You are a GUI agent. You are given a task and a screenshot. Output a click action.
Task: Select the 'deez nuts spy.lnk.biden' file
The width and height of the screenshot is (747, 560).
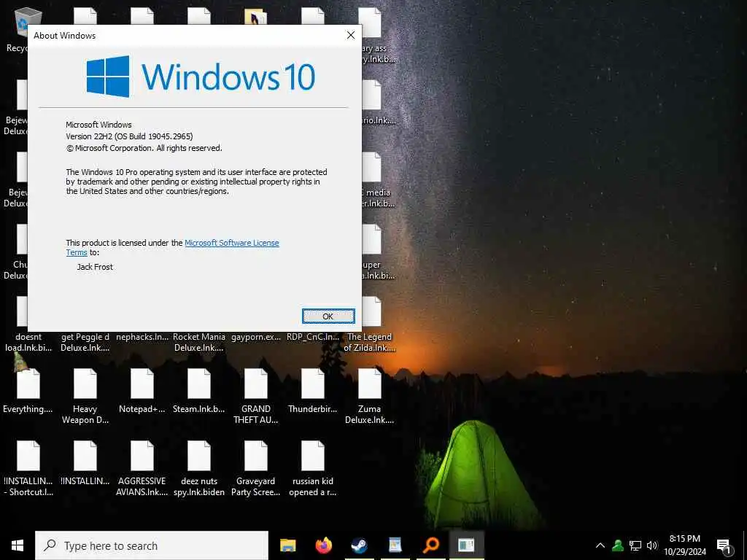(198, 469)
